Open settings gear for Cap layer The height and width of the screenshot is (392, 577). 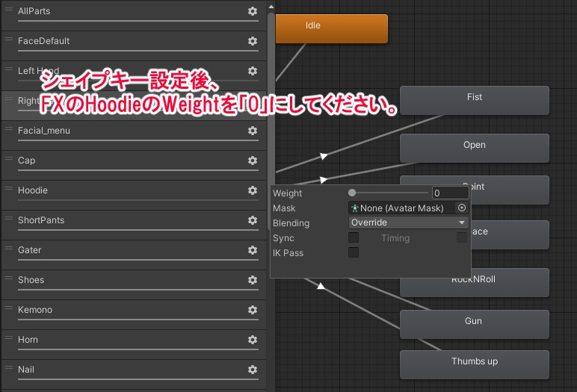(x=253, y=161)
